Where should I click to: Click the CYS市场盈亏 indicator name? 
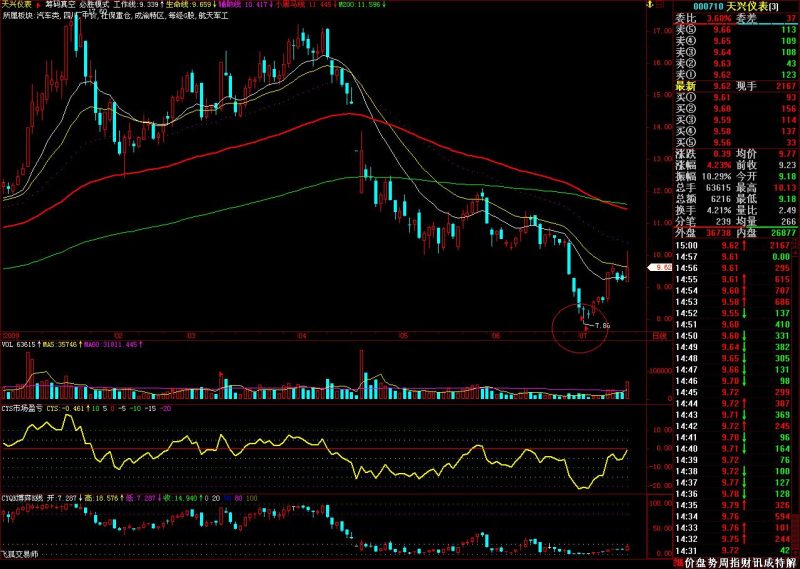(22, 409)
